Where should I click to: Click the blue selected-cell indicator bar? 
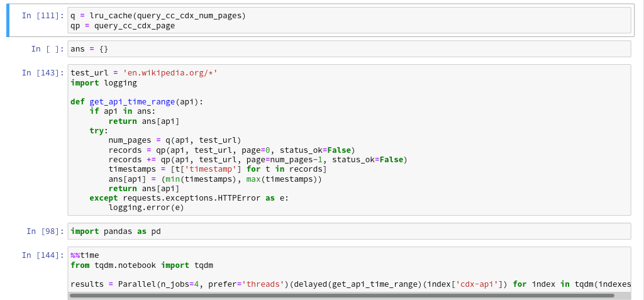(8, 20)
